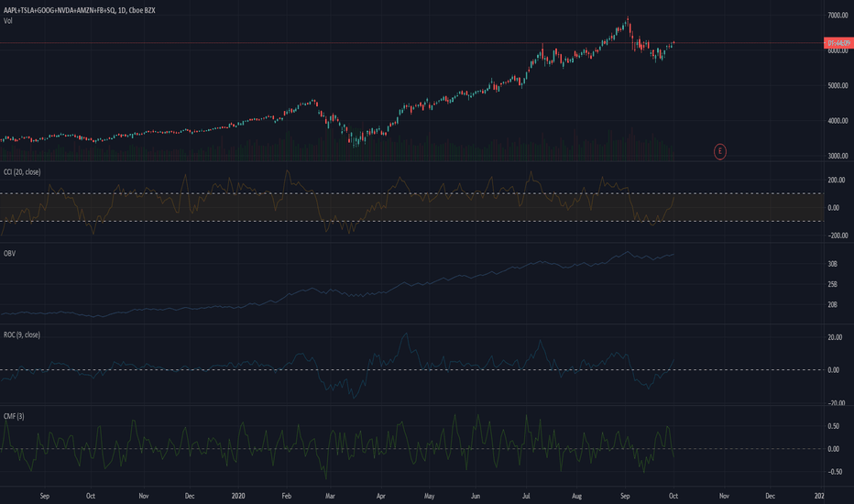854x504 pixels.
Task: Click the 5000.00 price axis label
Action: coord(838,85)
